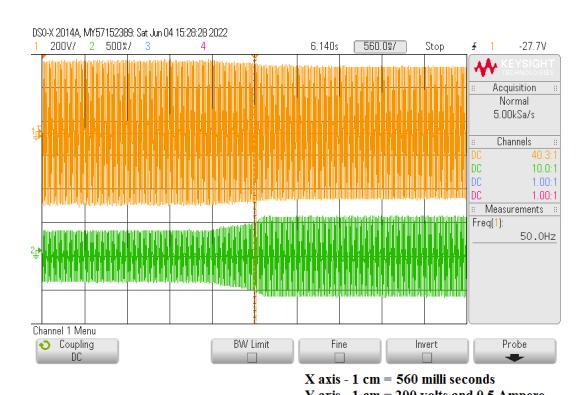Viewport: 583px width, 395px height.
Task: Click the 50.0Hz frequency reading
Action: (538, 237)
